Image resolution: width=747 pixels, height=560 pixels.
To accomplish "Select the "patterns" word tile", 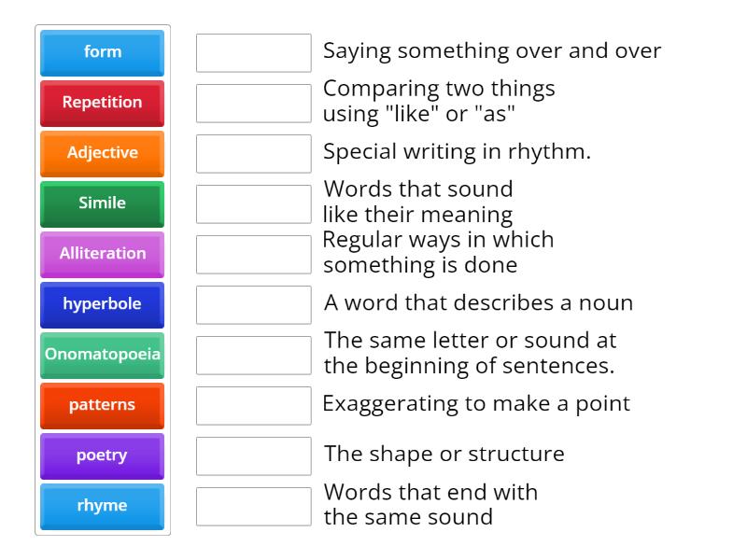I will (x=102, y=405).
